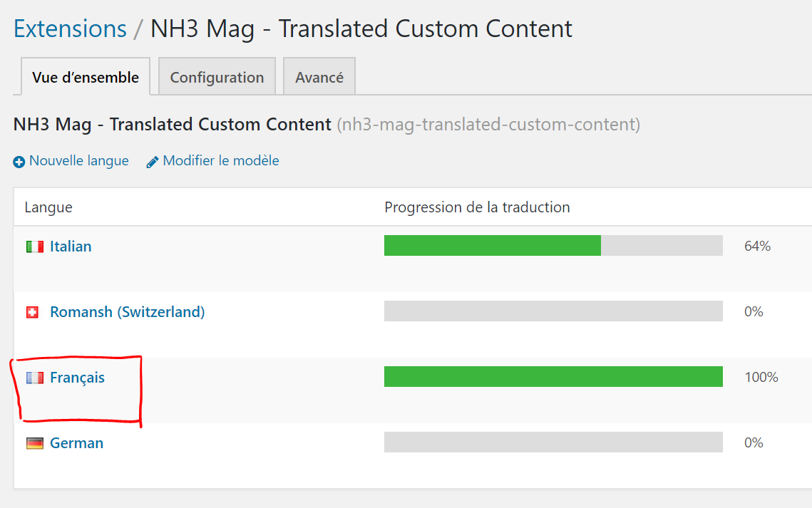Click the plus icon beside Nouvelle langue
The width and height of the screenshot is (812, 508).
19,162
